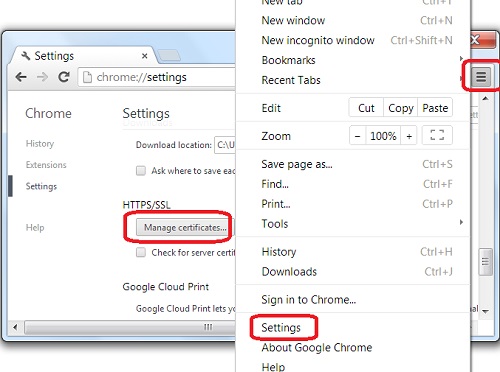Viewport: 500px width, 372px height.
Task: Click the 'Download location:' label
Action: click(174, 145)
